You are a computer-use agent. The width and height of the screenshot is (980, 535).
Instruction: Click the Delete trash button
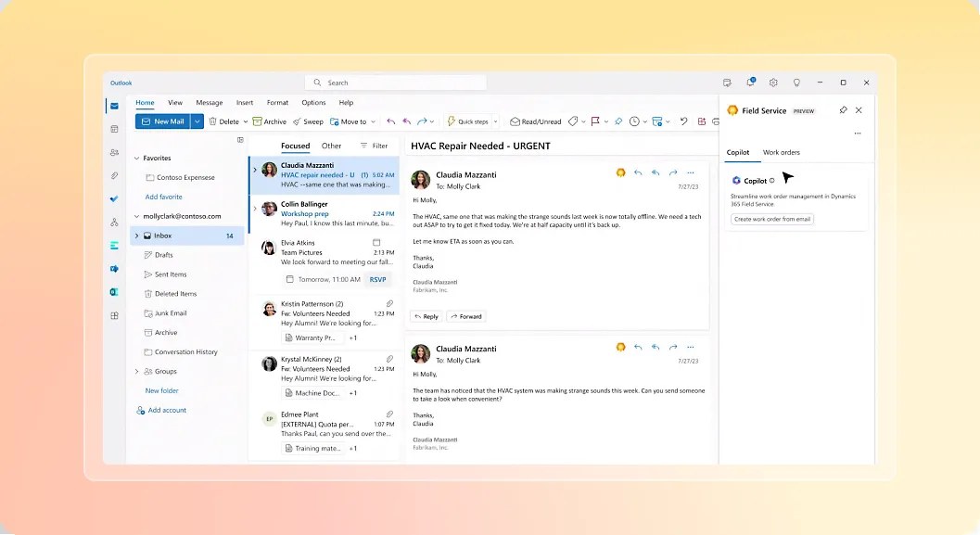click(223, 121)
